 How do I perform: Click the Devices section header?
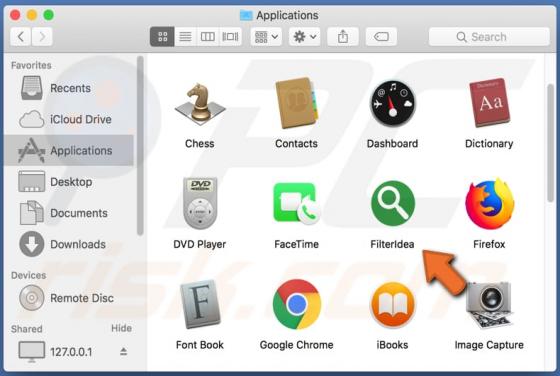point(29,275)
